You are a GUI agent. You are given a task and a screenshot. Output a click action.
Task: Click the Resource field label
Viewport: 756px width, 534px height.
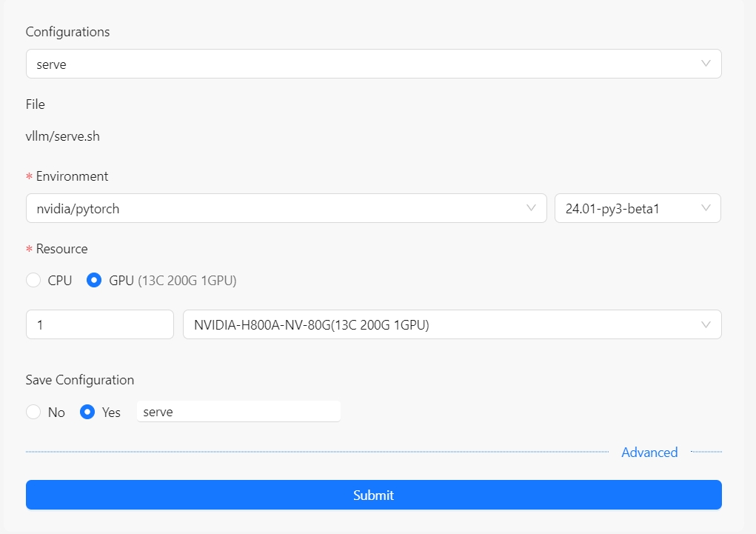(x=61, y=249)
